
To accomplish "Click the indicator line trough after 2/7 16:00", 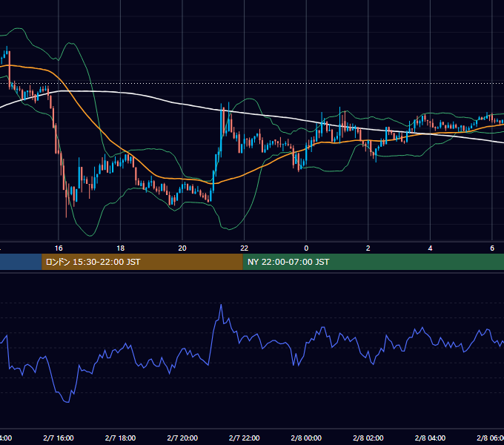I will pyautogui.click(x=67, y=401).
